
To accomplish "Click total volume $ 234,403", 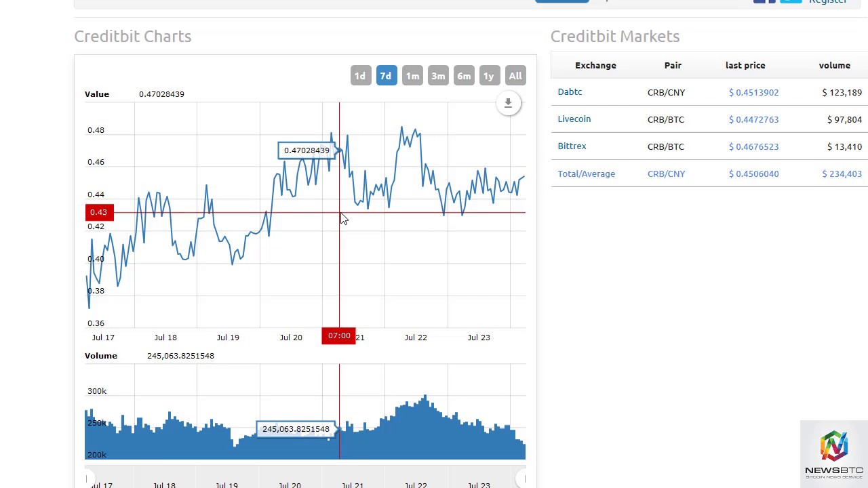I will [x=842, y=174].
